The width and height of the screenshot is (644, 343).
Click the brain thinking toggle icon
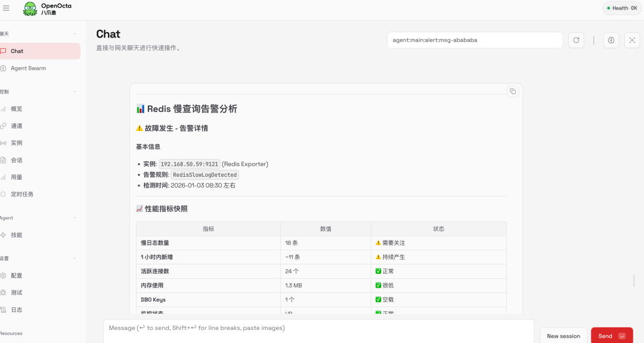tap(611, 40)
